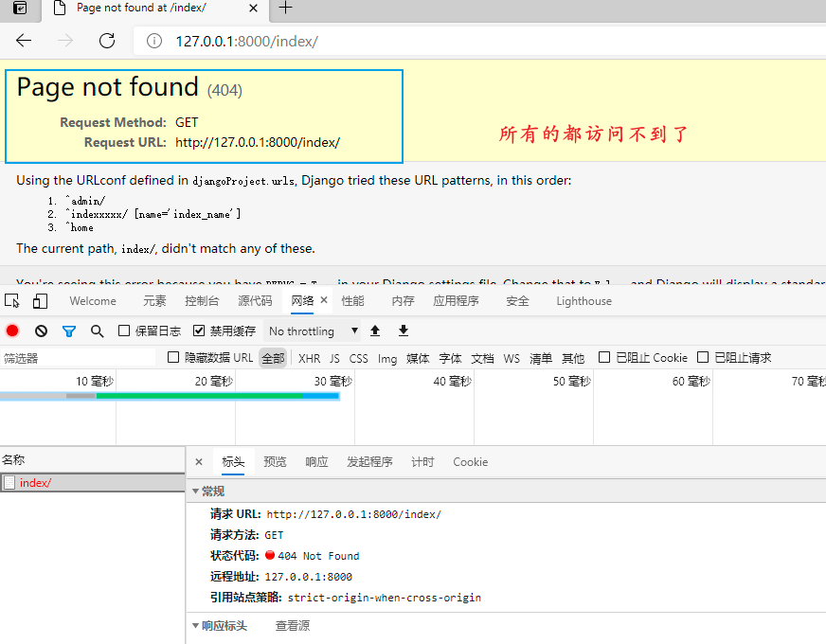
Task: Check 已阻止请求 checkbox
Action: (x=703, y=358)
